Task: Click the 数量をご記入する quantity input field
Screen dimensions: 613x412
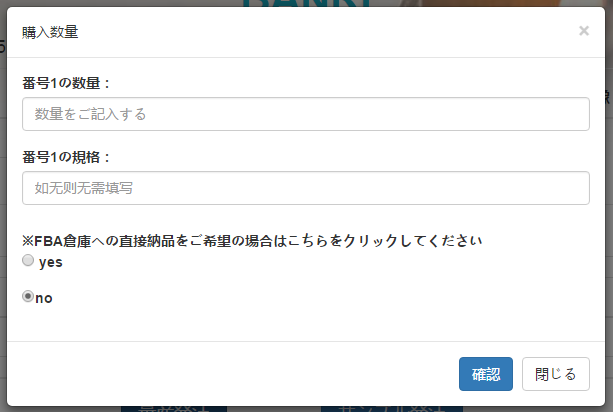Action: (305, 114)
